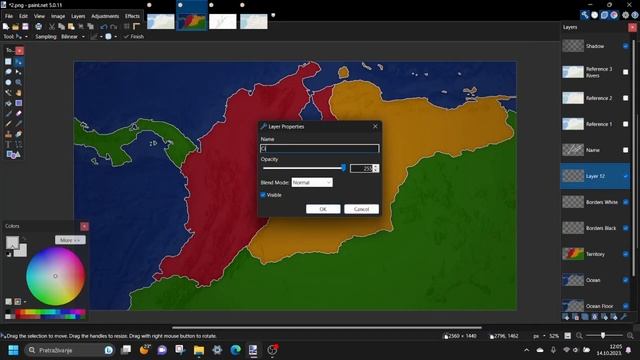Click Add New Layer icon in Layers panel
The height and width of the screenshot is (360, 640).
(x=566, y=317)
